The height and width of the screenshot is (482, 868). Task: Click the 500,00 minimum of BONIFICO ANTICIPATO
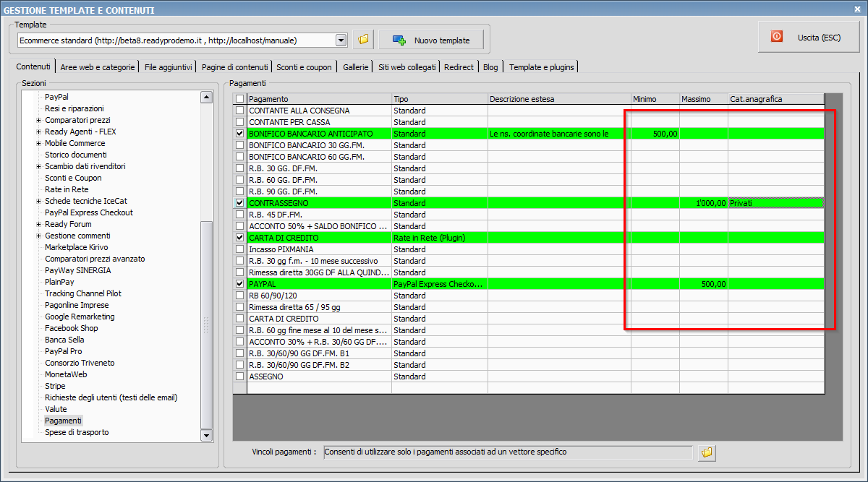(655, 134)
